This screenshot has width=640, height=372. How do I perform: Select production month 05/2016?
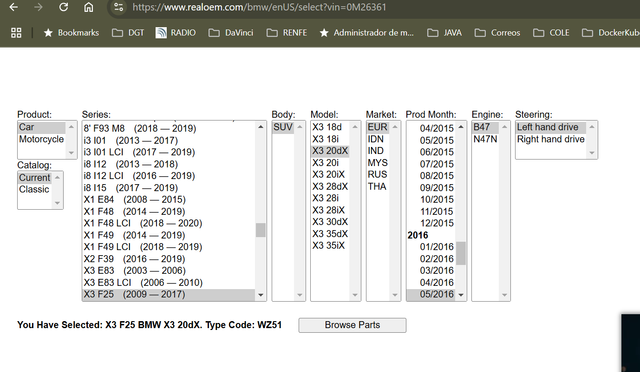pos(431,294)
